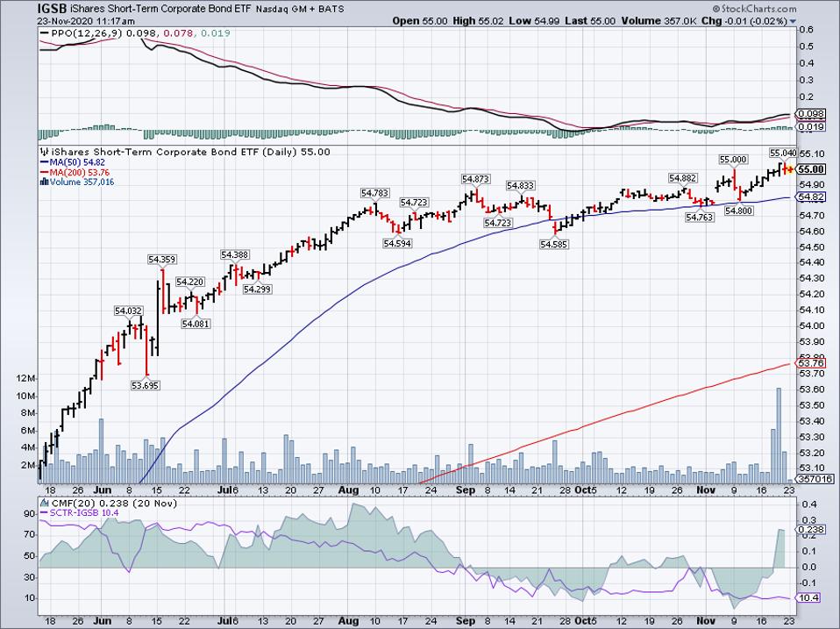Click the price bar icon before the daily chart title
Screen dimensions: 840x629
pos(45,152)
